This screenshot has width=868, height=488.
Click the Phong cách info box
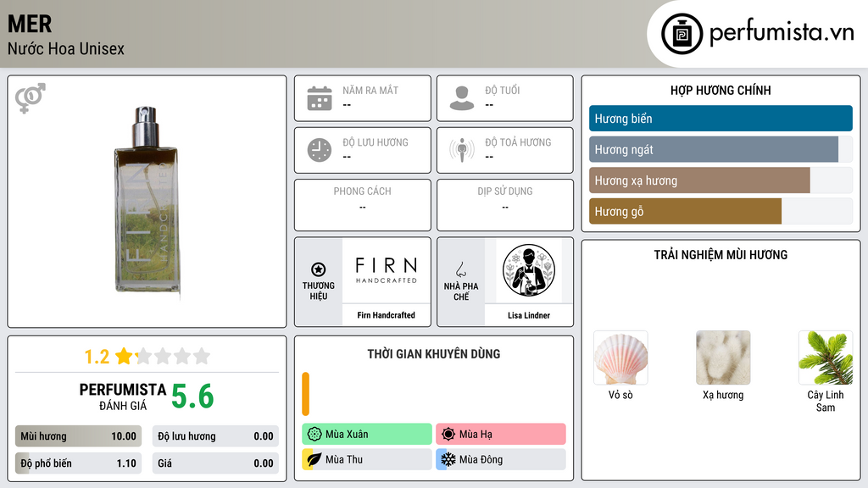[363, 205]
